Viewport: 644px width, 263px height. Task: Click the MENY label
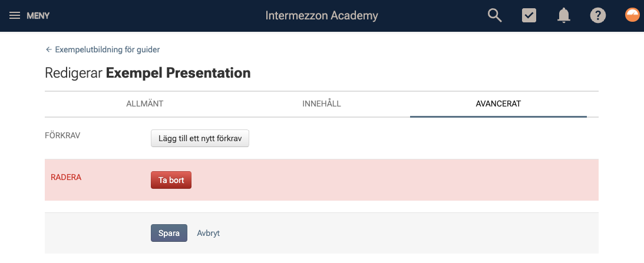coord(38,16)
